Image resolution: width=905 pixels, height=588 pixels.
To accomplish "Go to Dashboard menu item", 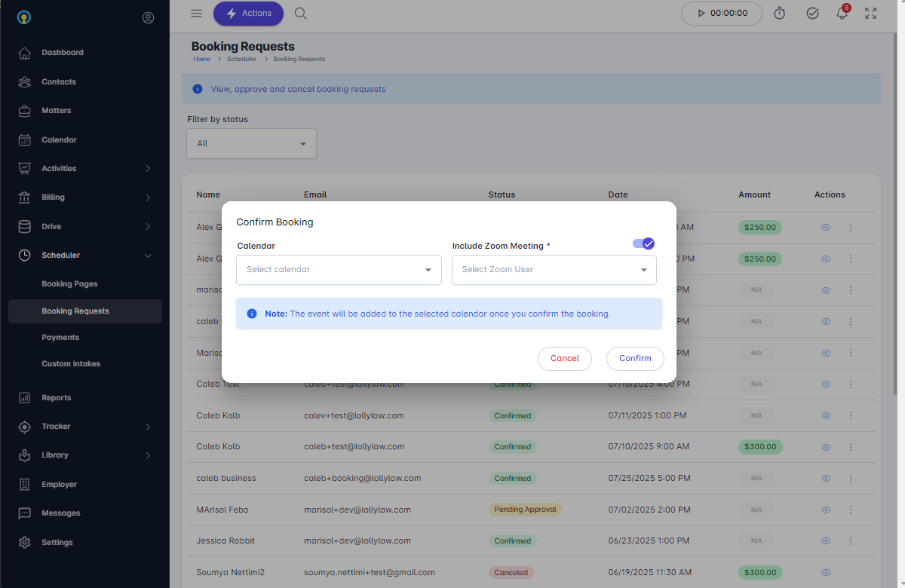I will point(63,53).
